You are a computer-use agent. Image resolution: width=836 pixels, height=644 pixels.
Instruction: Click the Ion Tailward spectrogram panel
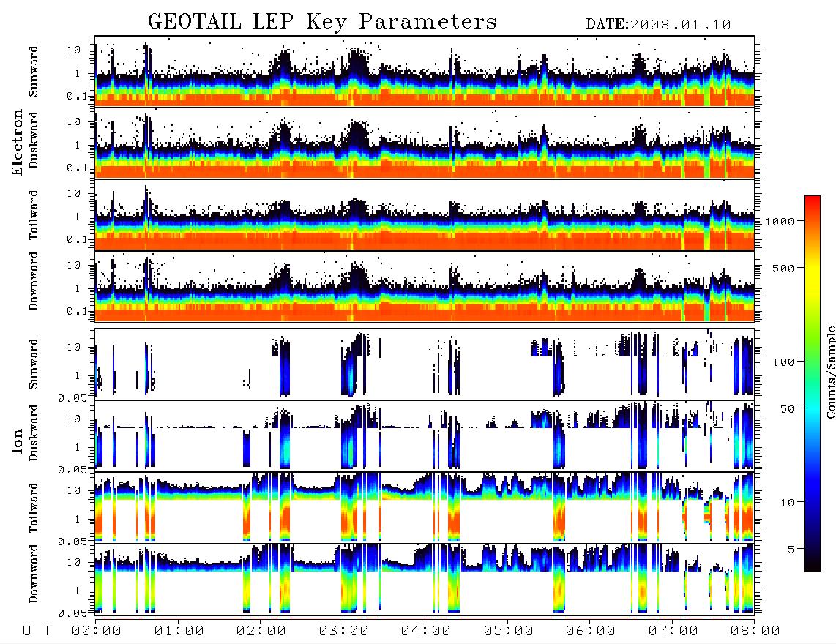(x=425, y=507)
